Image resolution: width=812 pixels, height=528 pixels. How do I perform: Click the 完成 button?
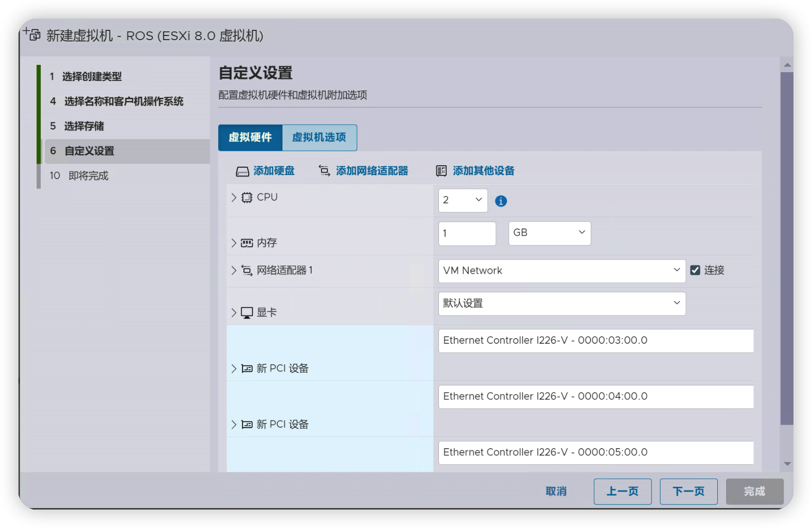point(755,492)
